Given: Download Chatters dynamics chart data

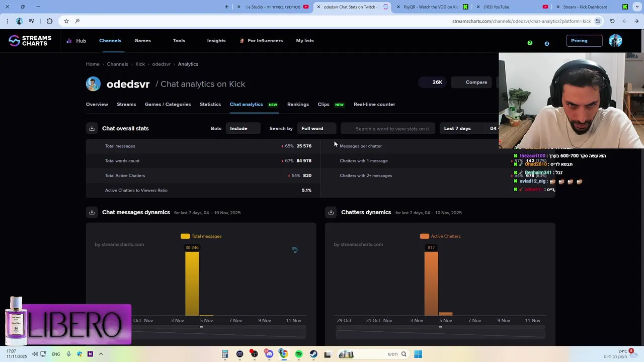Looking at the screenshot, I should pyautogui.click(x=331, y=213).
